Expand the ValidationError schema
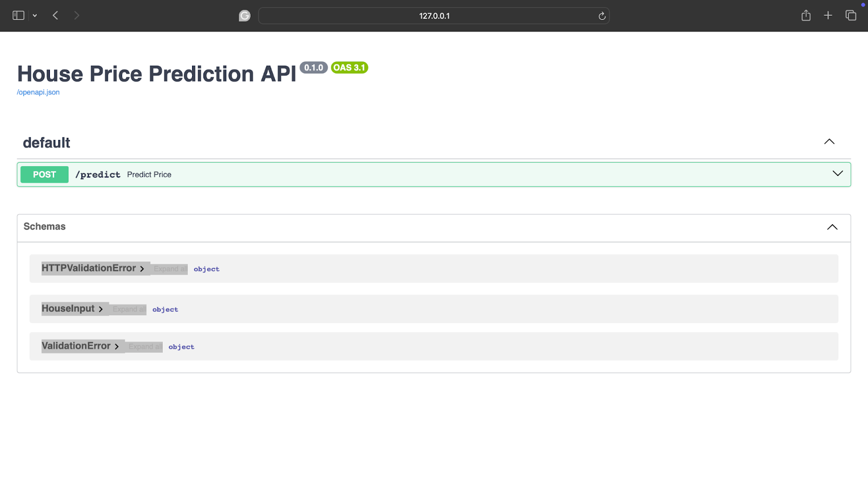The image size is (868, 501). [x=80, y=346]
